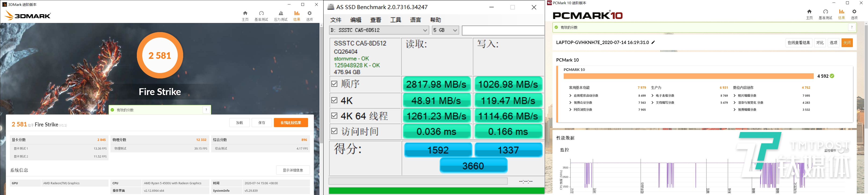Click the orange PCMARK 10 score bar
Screen dimensions: 868x195
689,76
